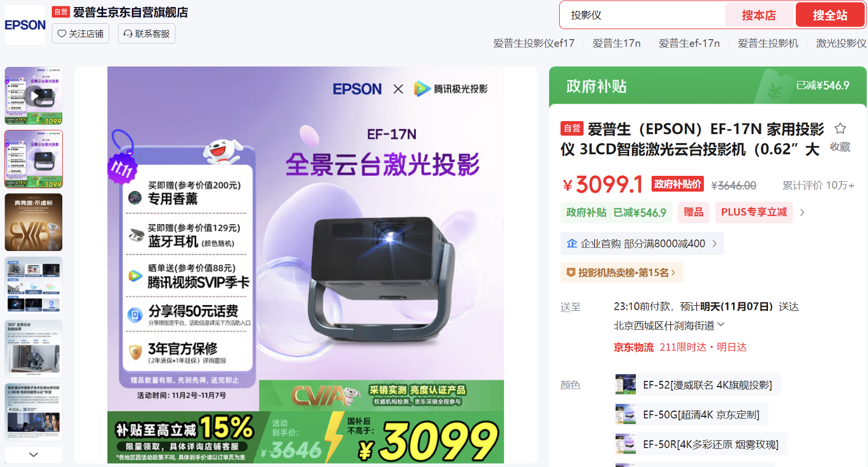
Task: Click the star favorite icon (收藏)
Action: (840, 129)
